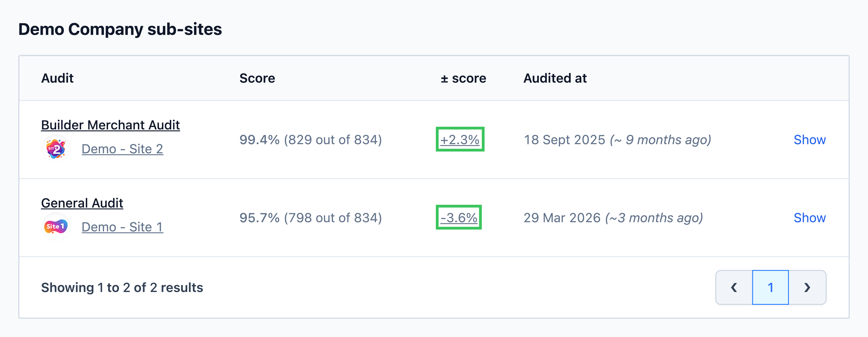868x337 pixels.
Task: Click the Site 2 logo icon
Action: (x=56, y=149)
